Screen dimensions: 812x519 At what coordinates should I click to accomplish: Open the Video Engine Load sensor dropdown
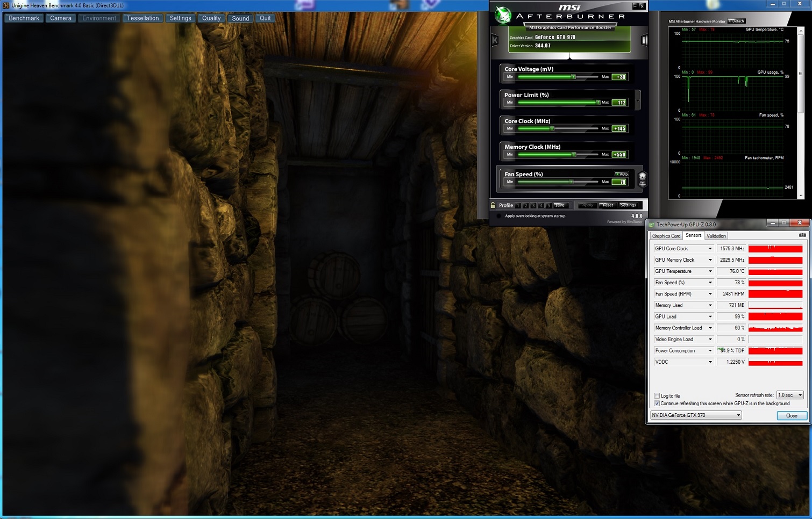coord(710,340)
